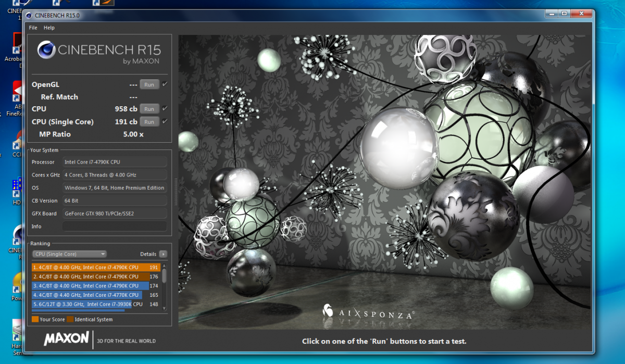Click the "3D FOR THE REAL WORLD" tagline
The height and width of the screenshot is (364, 625).
coord(127,341)
